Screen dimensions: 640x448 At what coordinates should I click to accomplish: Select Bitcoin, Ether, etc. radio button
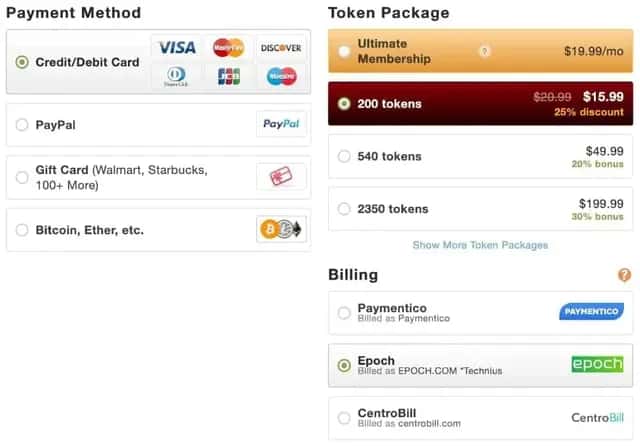(x=22, y=230)
